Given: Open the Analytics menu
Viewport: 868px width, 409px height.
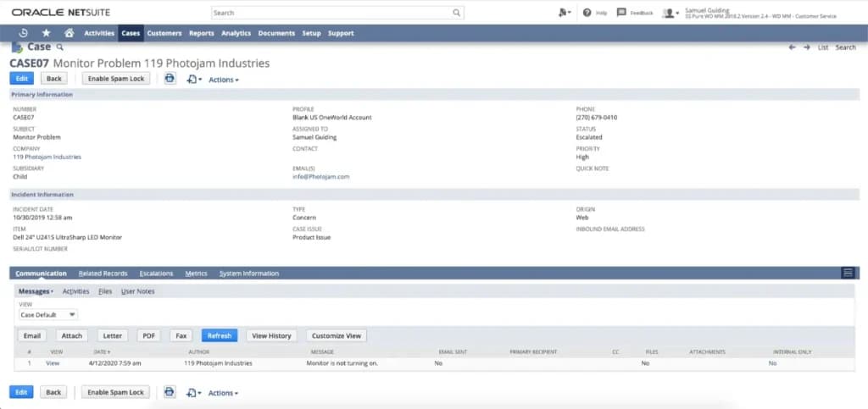Looking at the screenshot, I should (x=236, y=33).
